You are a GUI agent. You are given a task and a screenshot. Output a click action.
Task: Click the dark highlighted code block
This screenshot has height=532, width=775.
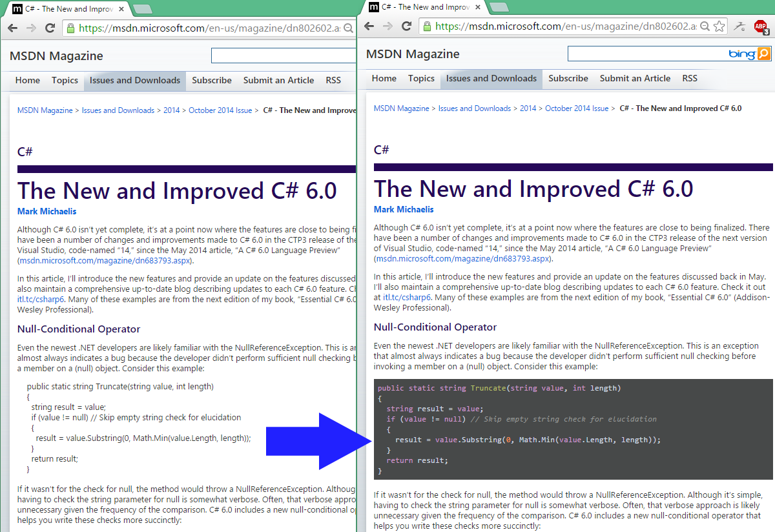(x=573, y=429)
